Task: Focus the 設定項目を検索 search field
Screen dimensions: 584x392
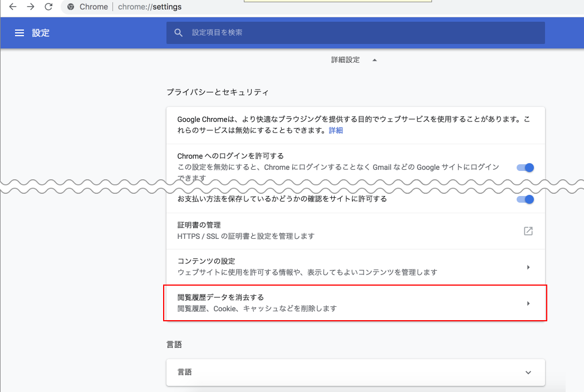Action: [355, 33]
